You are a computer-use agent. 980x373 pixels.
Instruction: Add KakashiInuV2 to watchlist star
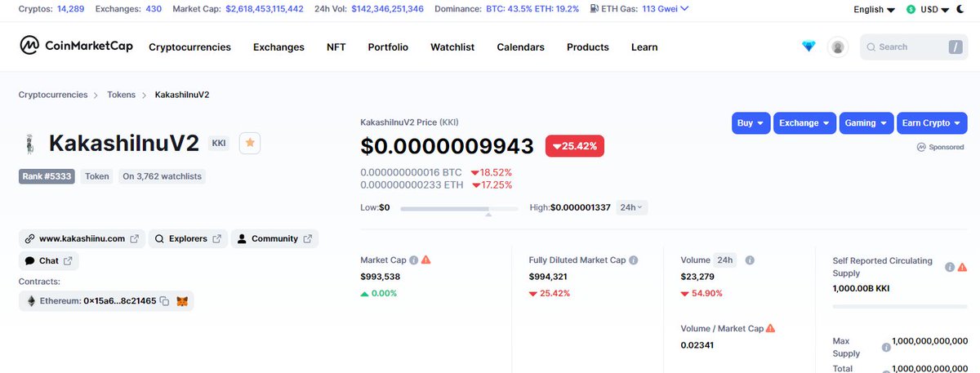tap(250, 143)
